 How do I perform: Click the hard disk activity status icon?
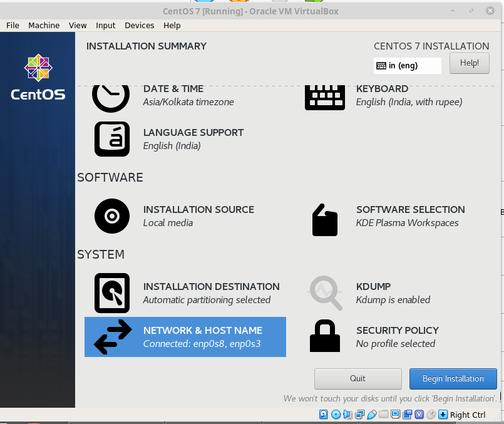click(323, 415)
